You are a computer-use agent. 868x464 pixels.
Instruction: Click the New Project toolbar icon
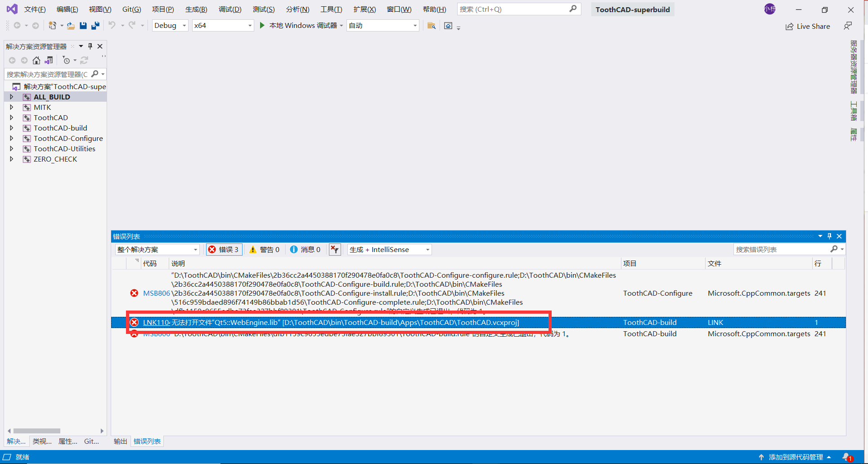tap(53, 26)
